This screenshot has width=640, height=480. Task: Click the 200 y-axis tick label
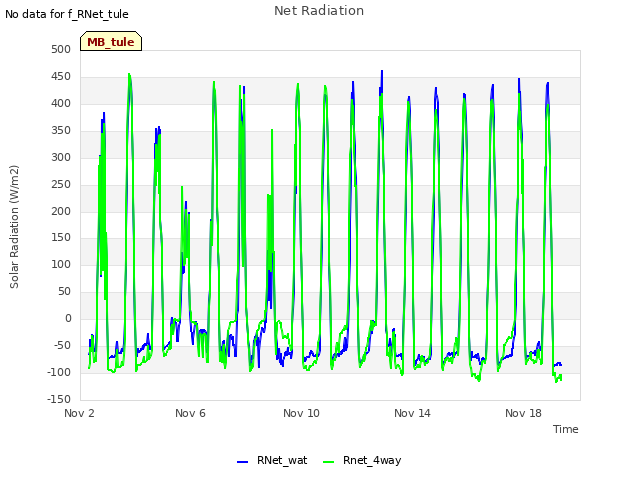pos(61,211)
